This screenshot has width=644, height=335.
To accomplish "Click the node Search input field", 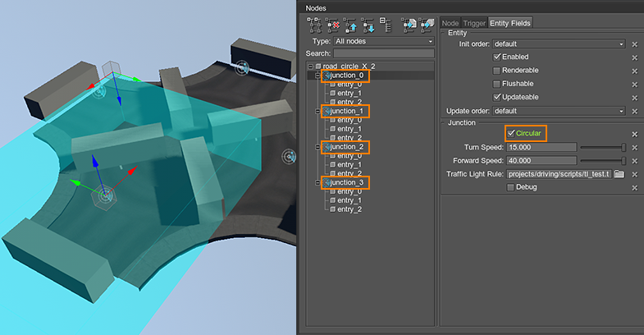I will click(x=383, y=53).
